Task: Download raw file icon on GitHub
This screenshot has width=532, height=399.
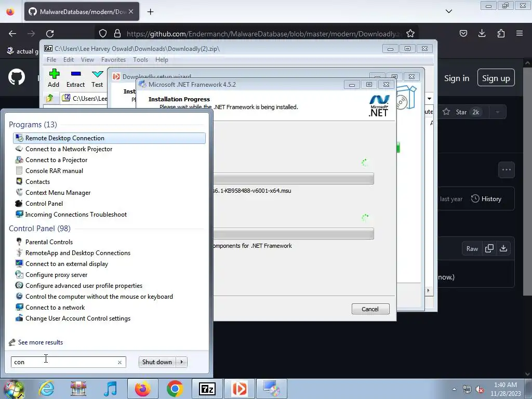Action: coord(503,248)
